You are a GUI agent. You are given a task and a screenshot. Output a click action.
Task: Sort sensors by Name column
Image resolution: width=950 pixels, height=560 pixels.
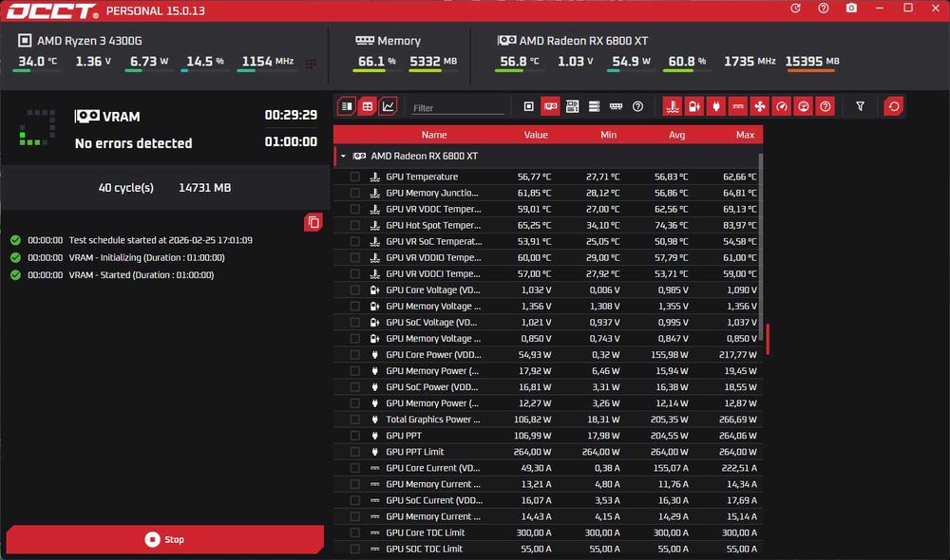pyautogui.click(x=434, y=135)
